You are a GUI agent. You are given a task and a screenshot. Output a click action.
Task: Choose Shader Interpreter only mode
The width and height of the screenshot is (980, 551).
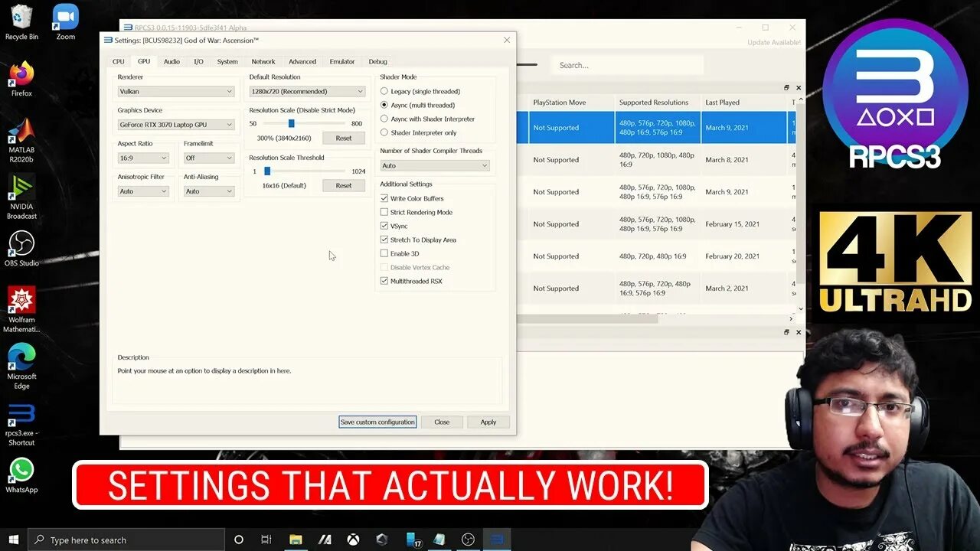click(x=419, y=132)
